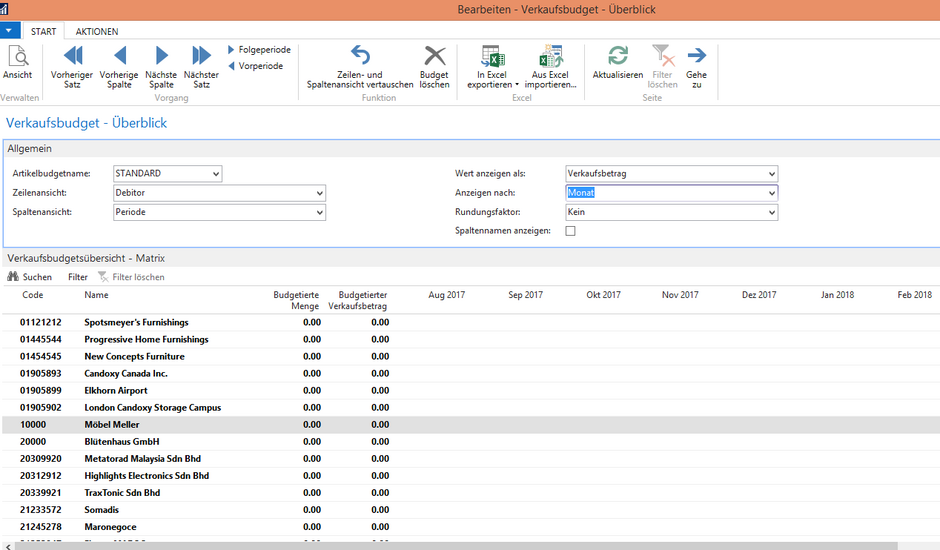Click horizontal scrollbar at bottom
Viewport: 940px width, 550px height.
(457, 546)
